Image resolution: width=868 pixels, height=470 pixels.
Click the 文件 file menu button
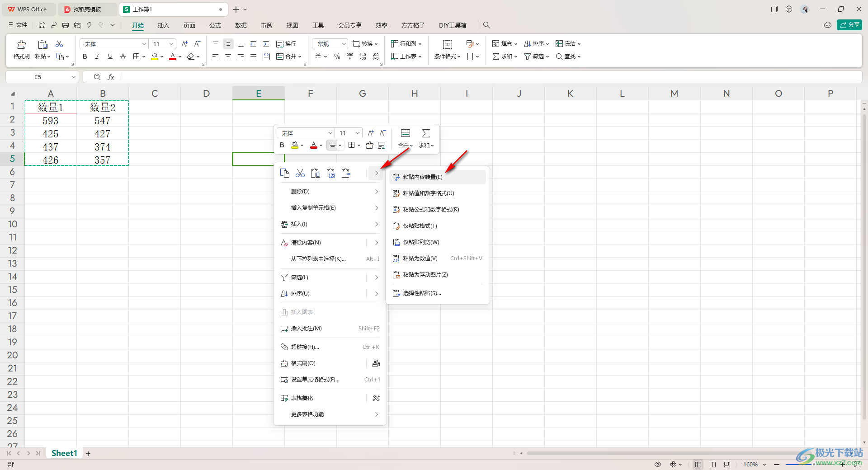click(x=18, y=25)
